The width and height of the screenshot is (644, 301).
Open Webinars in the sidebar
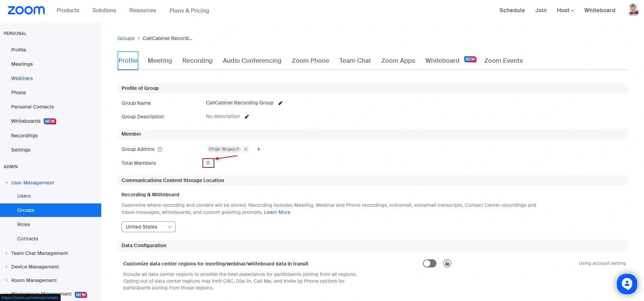coord(22,78)
